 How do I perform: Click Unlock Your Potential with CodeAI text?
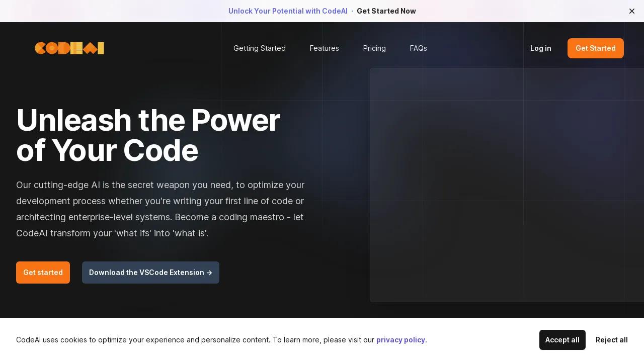click(288, 11)
